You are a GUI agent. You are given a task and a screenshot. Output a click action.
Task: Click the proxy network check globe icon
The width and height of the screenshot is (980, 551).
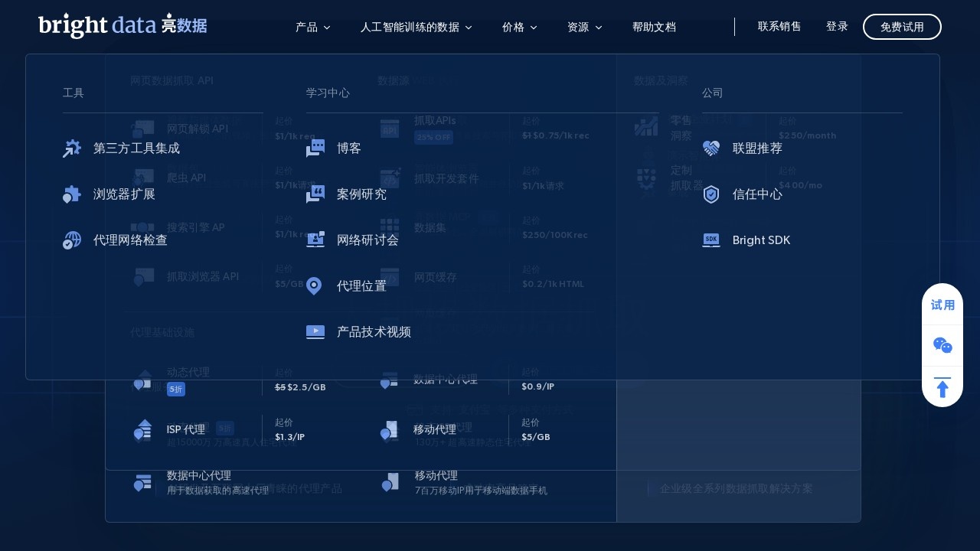(x=72, y=240)
